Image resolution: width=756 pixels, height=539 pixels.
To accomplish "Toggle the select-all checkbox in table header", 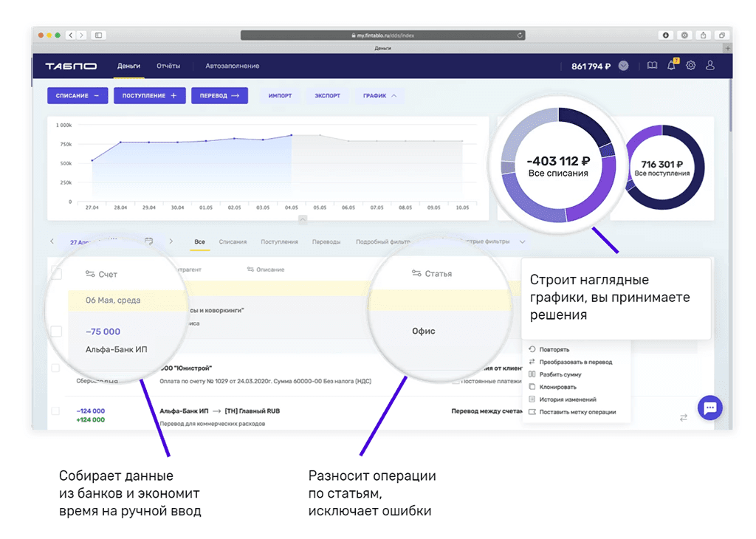I will coord(56,274).
